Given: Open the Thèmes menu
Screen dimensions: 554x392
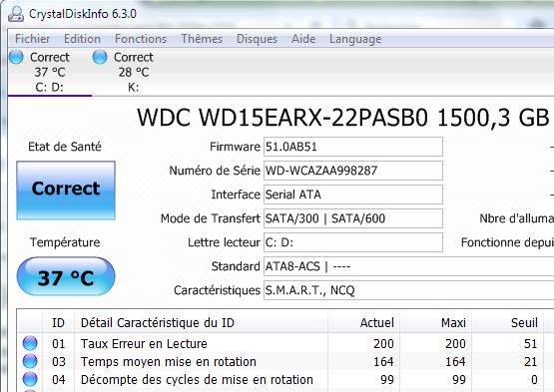Looking at the screenshot, I should point(202,39).
